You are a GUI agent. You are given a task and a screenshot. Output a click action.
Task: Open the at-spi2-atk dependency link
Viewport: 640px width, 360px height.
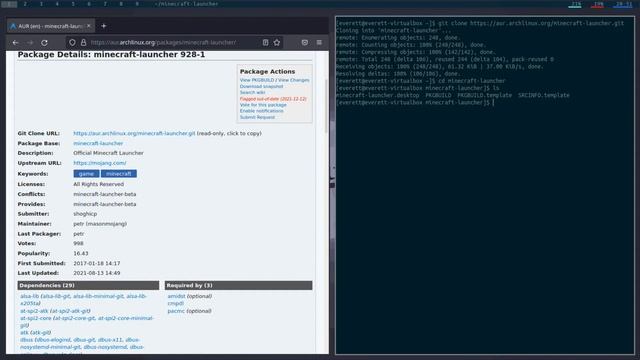click(34, 311)
